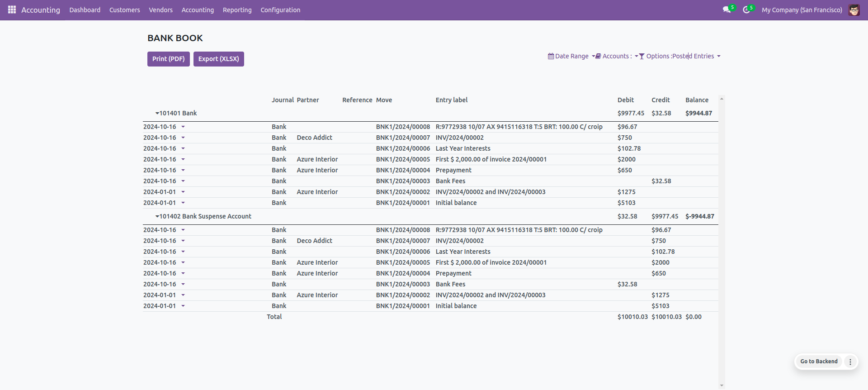Click the Print (PDF) button
This screenshot has height=390, width=868.
click(x=168, y=59)
